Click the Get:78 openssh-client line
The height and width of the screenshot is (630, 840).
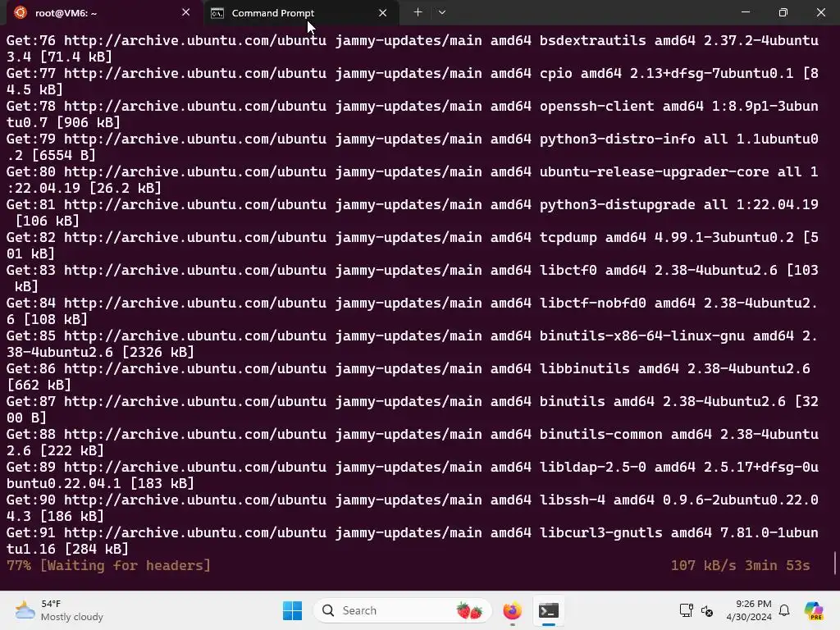coord(413,113)
